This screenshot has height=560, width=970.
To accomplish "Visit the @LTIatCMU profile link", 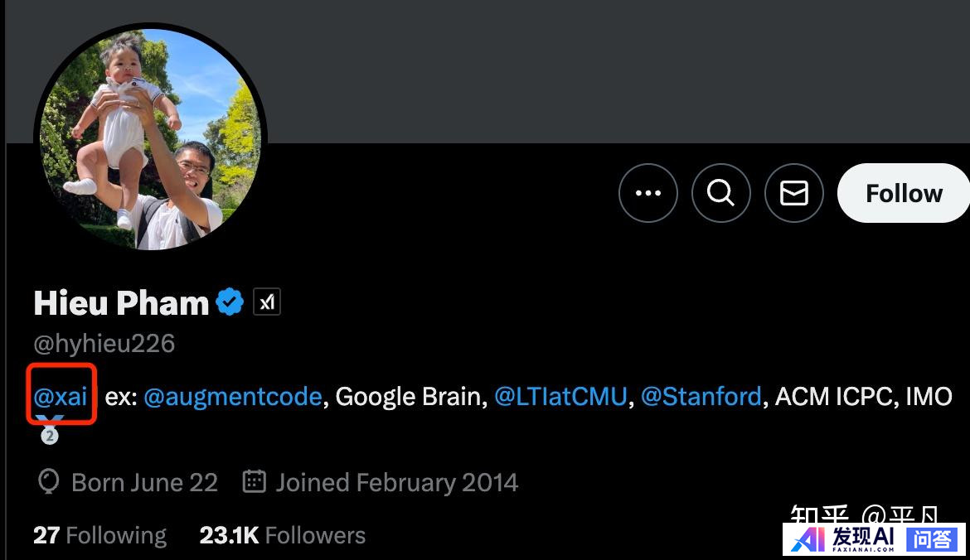I will coord(560,396).
